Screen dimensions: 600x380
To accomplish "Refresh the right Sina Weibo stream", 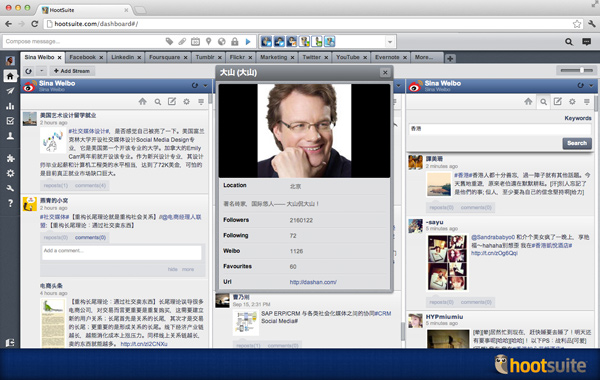I will point(580,85).
